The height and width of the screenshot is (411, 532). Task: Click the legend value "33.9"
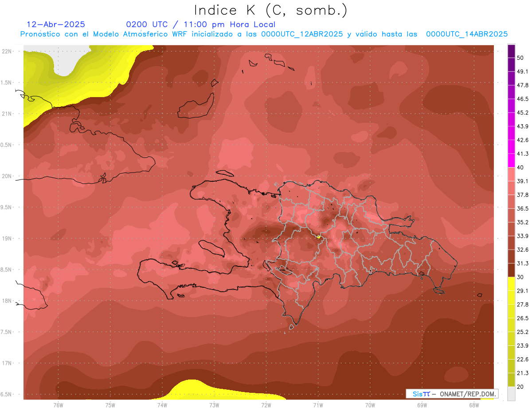(x=523, y=236)
